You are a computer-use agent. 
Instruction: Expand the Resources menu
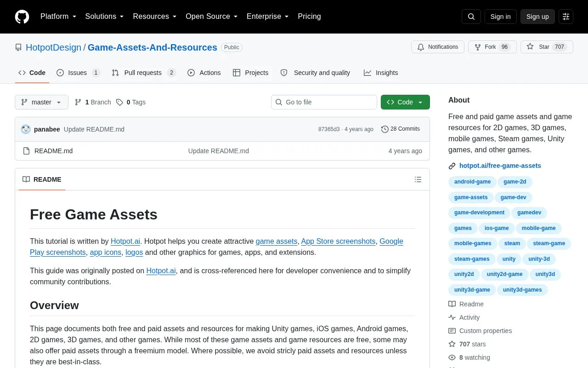[155, 17]
